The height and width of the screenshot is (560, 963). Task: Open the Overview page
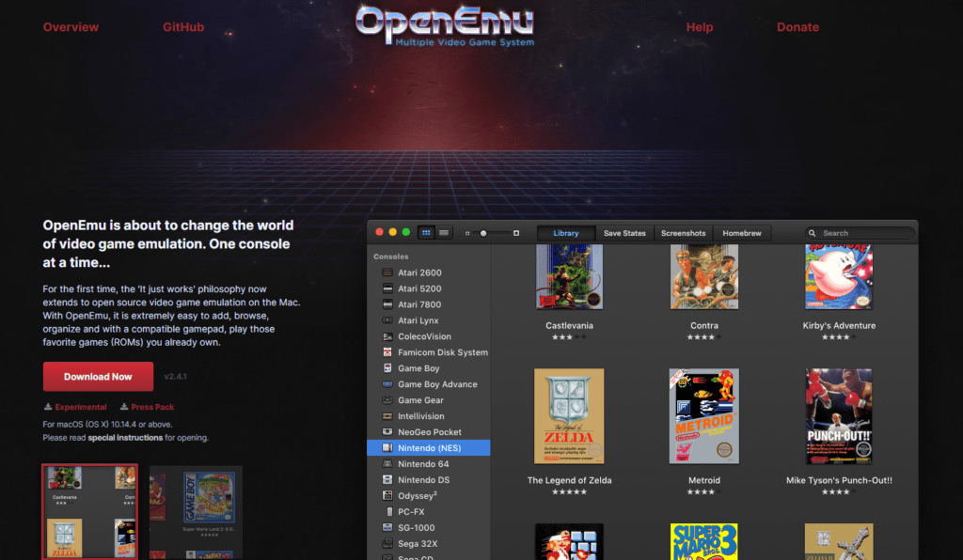(x=71, y=27)
